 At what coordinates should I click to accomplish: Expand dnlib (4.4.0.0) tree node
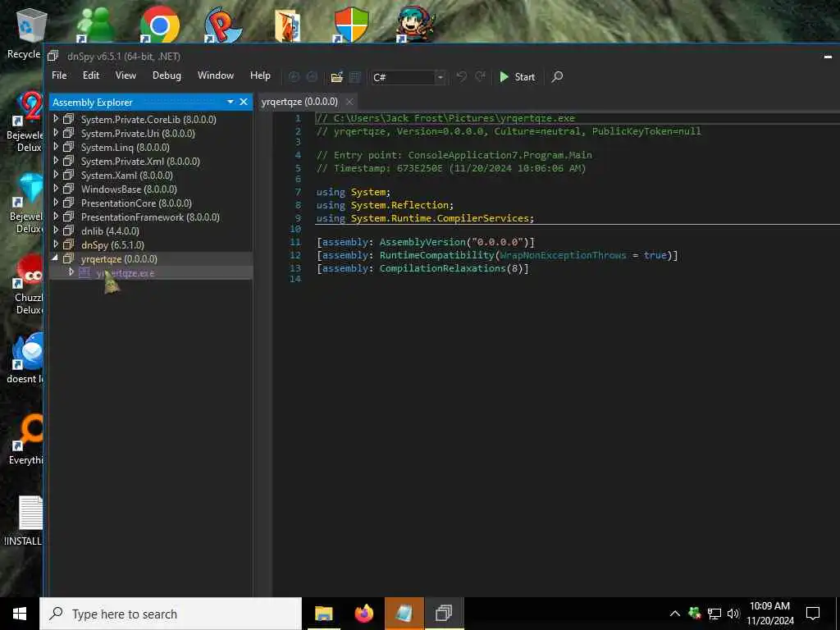click(56, 231)
